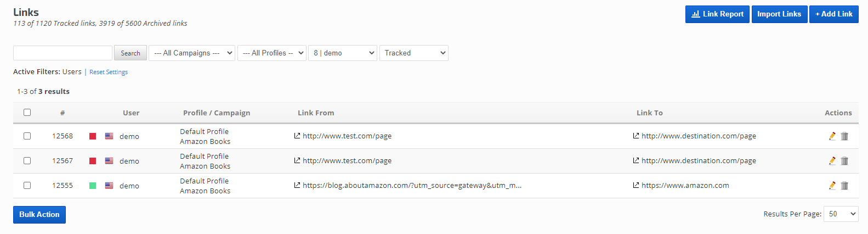Click into the link search text field
This screenshot has height=234, width=868.
pyautogui.click(x=63, y=53)
